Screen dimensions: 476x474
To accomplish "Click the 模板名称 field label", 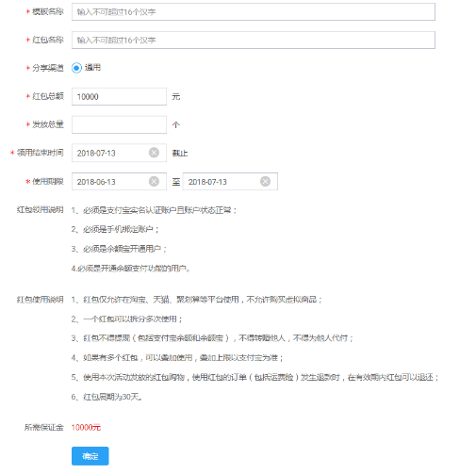I will coord(48,11).
